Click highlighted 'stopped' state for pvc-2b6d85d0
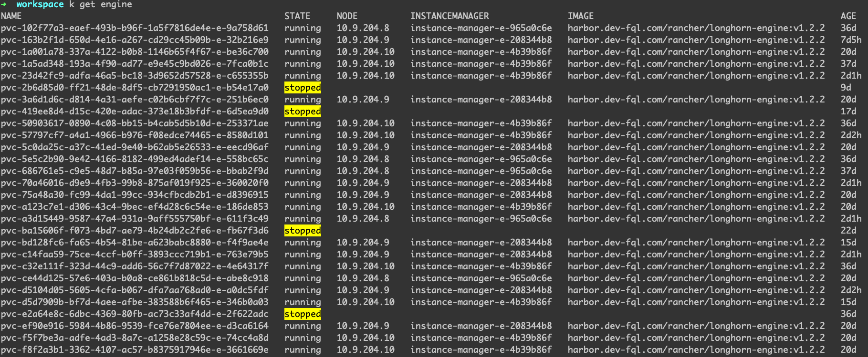Viewport: 868px width, 357px height. (x=303, y=88)
